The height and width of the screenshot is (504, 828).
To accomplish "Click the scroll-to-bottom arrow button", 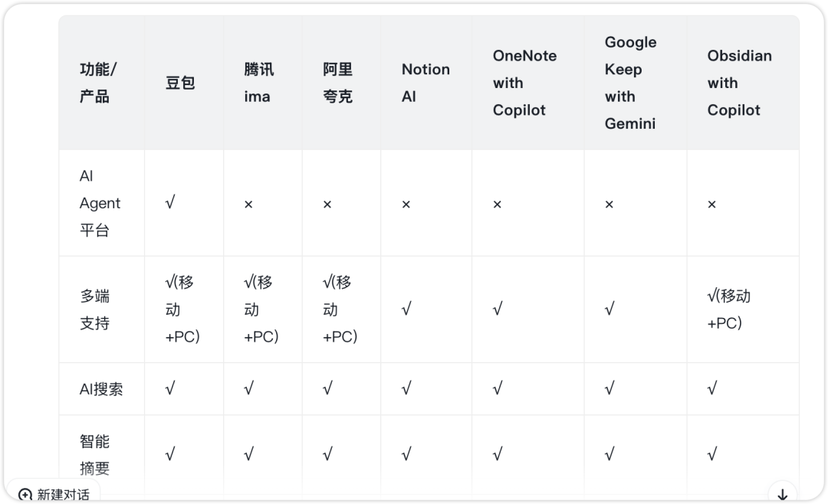I will tap(782, 494).
